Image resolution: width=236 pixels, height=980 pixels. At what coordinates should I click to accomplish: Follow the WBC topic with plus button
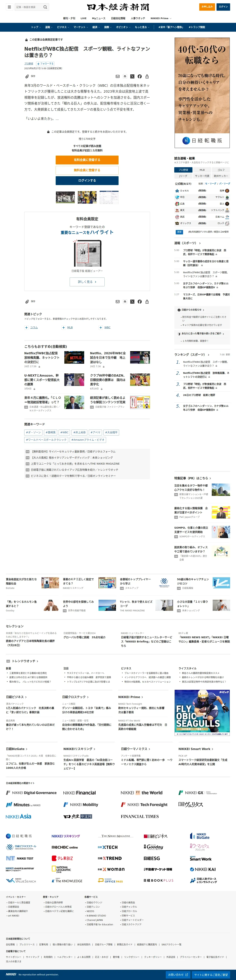(101, 328)
